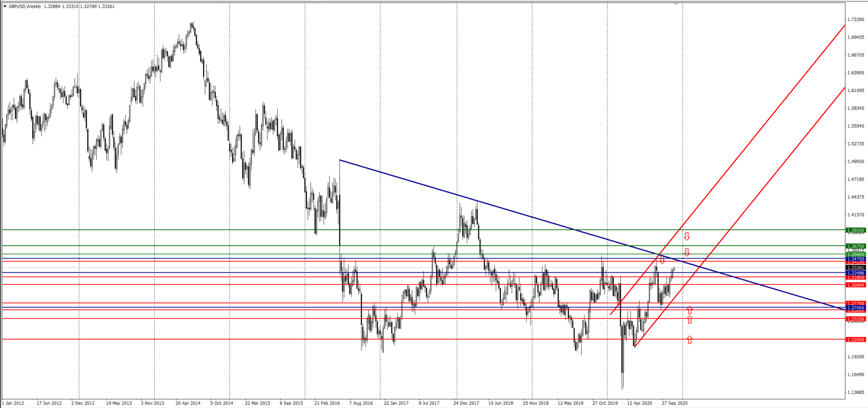Click the 1.72265 top price scale value
Viewport: 868px width, 408px height.
tap(855, 19)
